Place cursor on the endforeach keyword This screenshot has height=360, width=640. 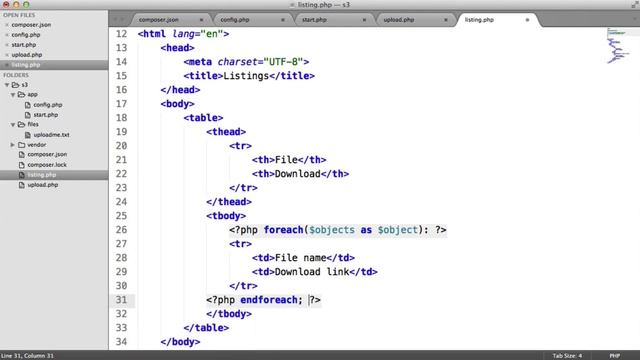tap(269, 300)
